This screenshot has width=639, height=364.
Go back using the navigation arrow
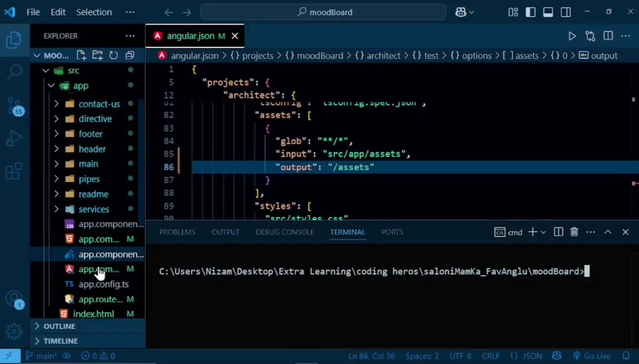[169, 12]
